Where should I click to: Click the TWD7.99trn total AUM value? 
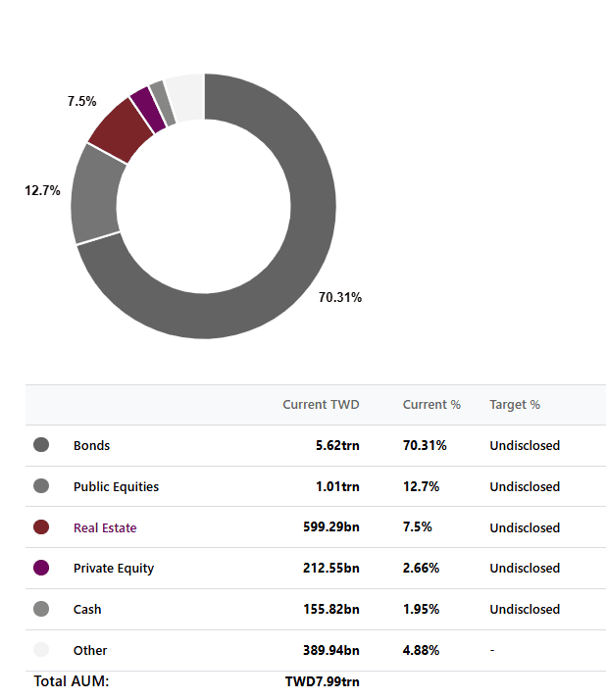coord(322,681)
